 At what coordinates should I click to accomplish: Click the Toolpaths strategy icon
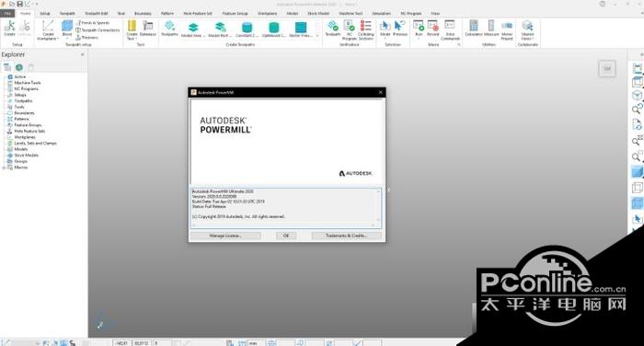[169, 28]
